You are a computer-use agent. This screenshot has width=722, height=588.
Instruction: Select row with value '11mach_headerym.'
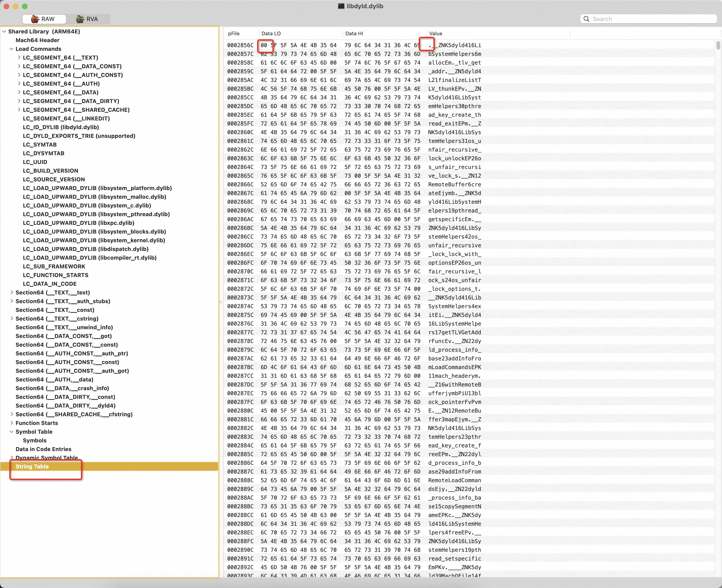point(469,376)
